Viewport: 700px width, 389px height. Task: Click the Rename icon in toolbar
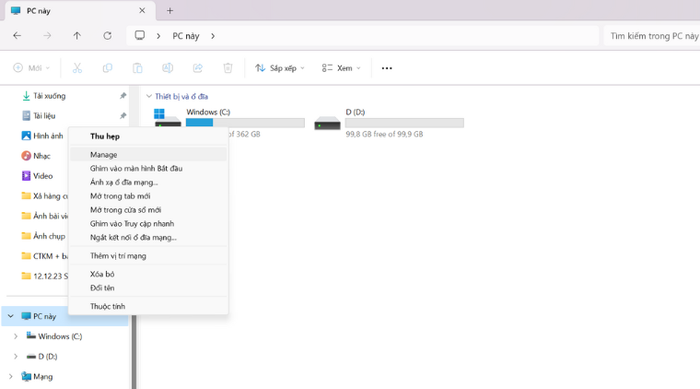(x=167, y=68)
